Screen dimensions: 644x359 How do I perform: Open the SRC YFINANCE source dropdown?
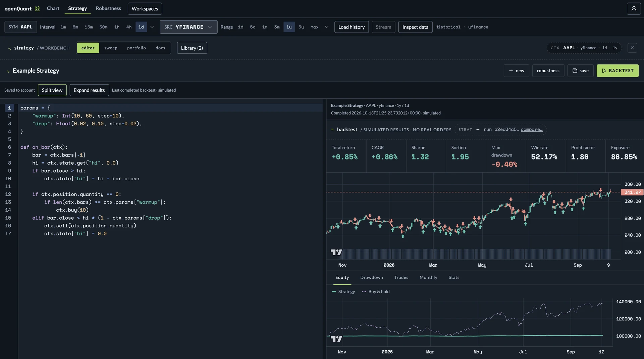point(189,27)
